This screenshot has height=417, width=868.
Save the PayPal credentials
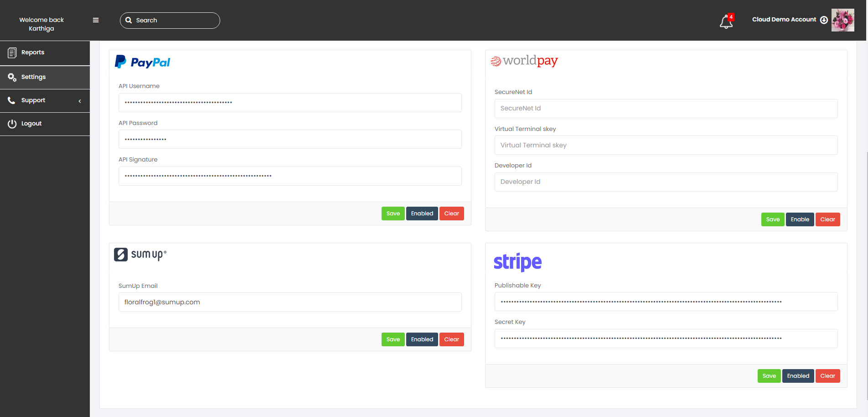click(393, 214)
